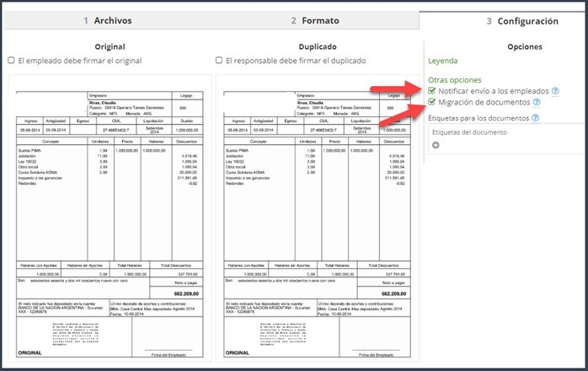Open help icon beside Notificar envío a los empleados
Viewport: 588px width, 371px height.
coord(555,91)
